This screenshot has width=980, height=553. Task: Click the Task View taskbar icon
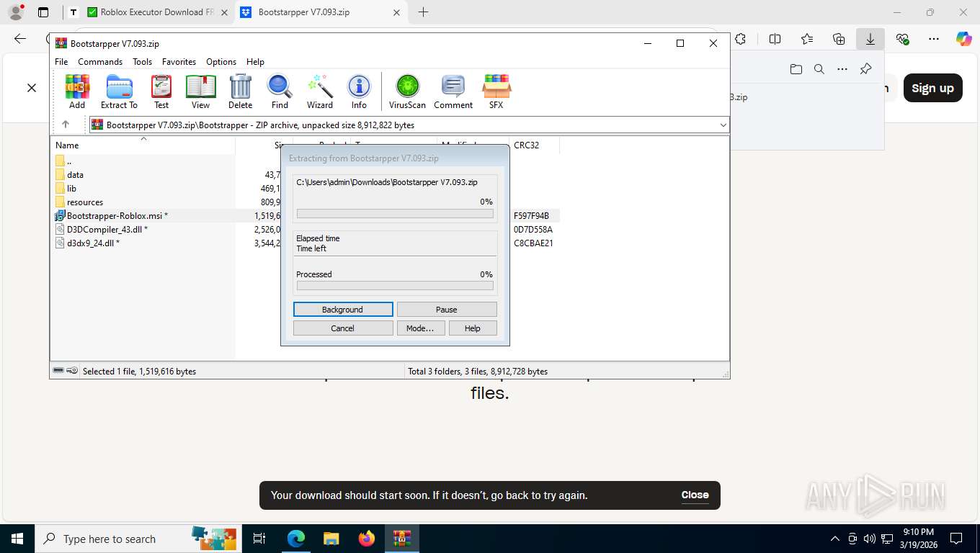(x=259, y=539)
